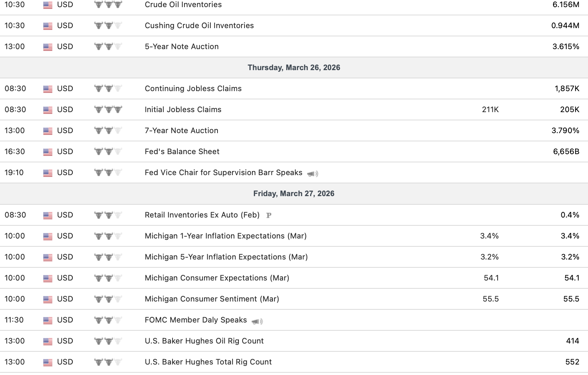This screenshot has height=375, width=588.
Task: Open Michigan 1-Year Inflation Expectations event
Action: (225, 236)
